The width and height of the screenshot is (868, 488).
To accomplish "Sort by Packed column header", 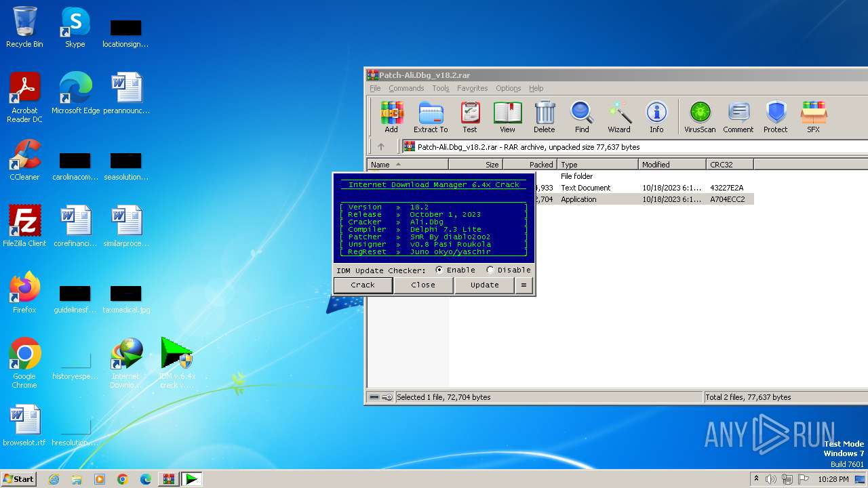I will pos(530,165).
